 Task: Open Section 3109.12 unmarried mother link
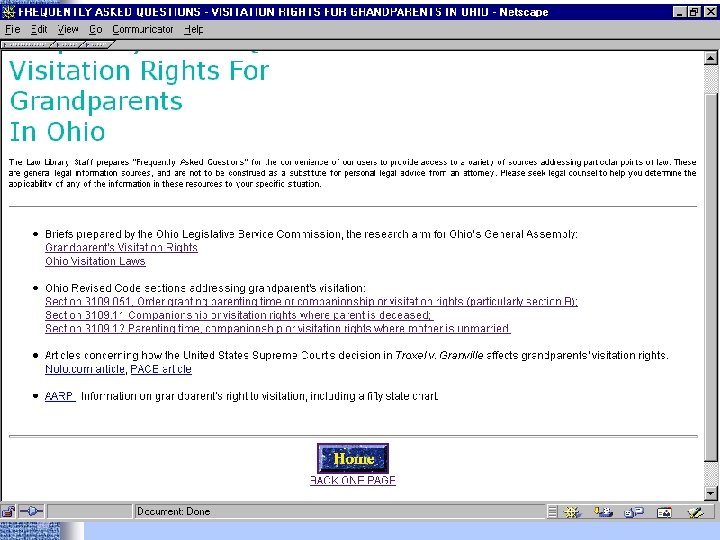[x=277, y=328]
